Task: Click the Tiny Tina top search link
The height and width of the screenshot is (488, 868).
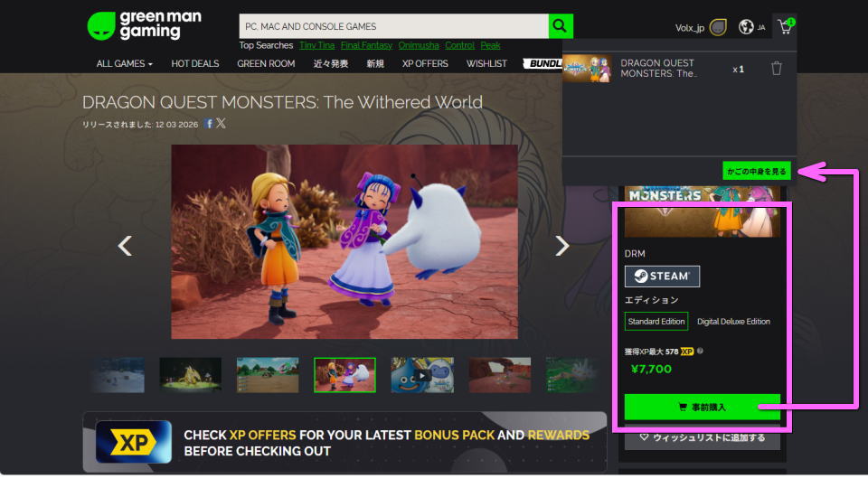Action: (x=317, y=45)
